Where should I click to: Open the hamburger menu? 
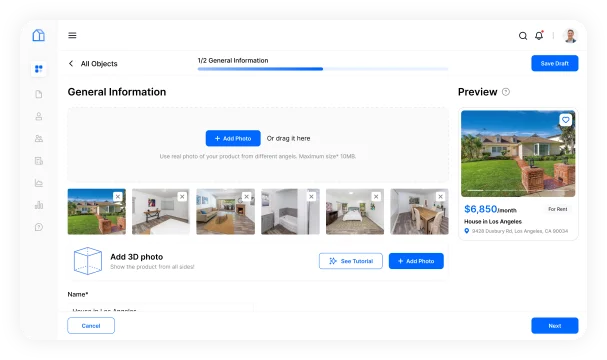pyautogui.click(x=72, y=35)
